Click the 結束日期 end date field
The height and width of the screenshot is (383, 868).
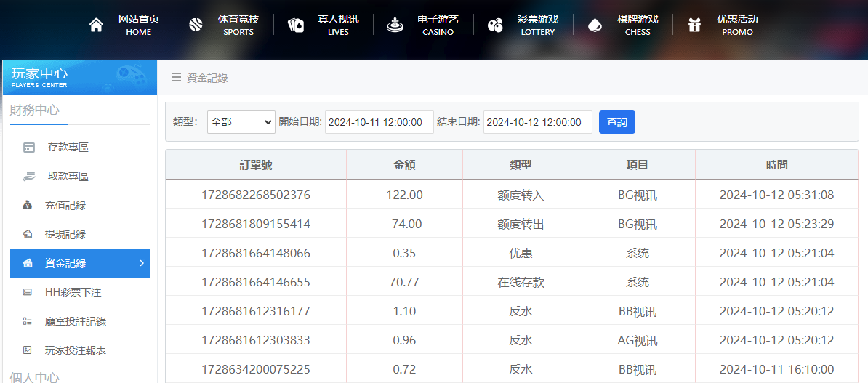click(x=537, y=122)
